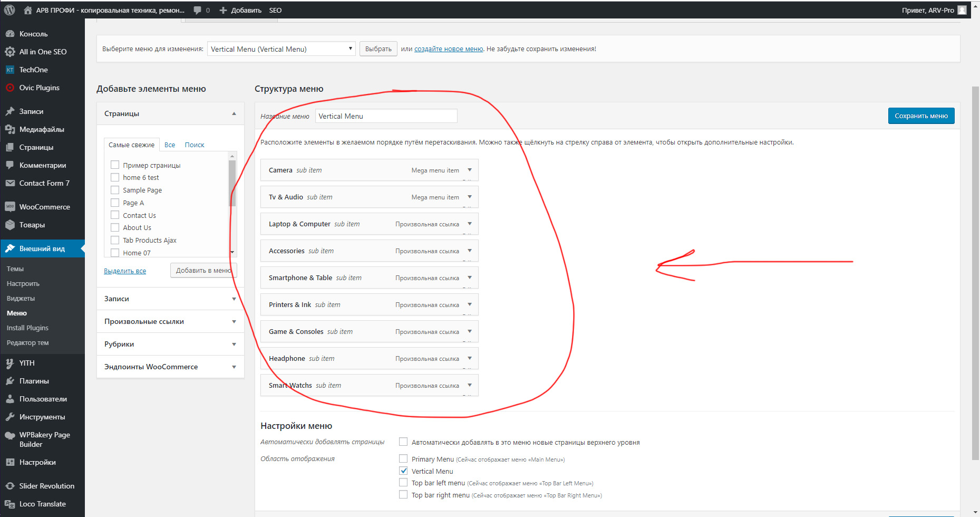Open Contact Form 7 envelope icon
This screenshot has height=517, width=980.
(x=10, y=183)
